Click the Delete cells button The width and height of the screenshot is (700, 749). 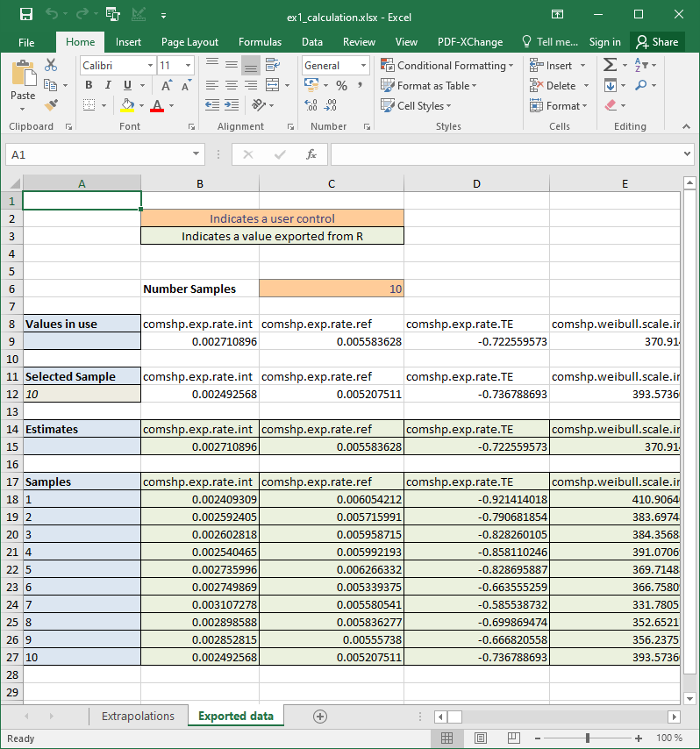553,85
